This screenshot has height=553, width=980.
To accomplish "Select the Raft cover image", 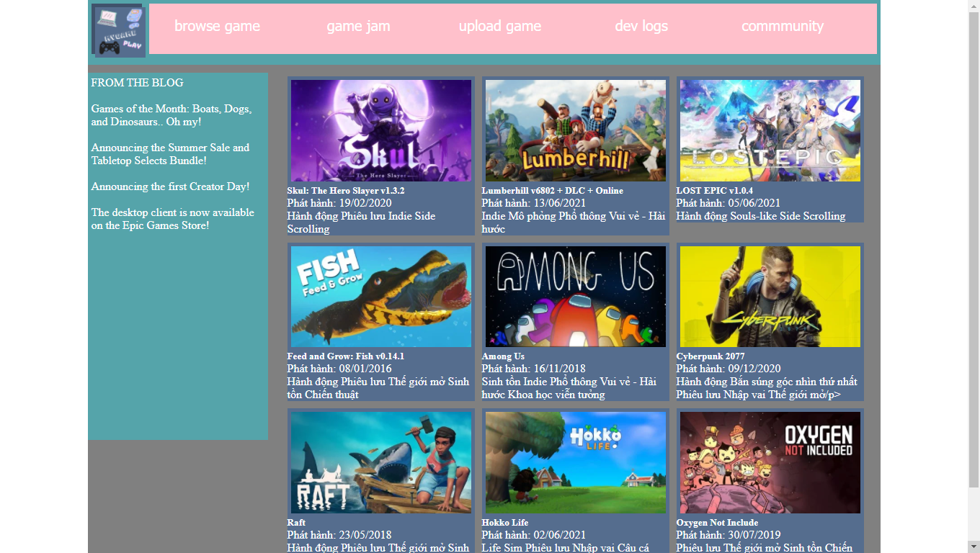I will coord(381,462).
